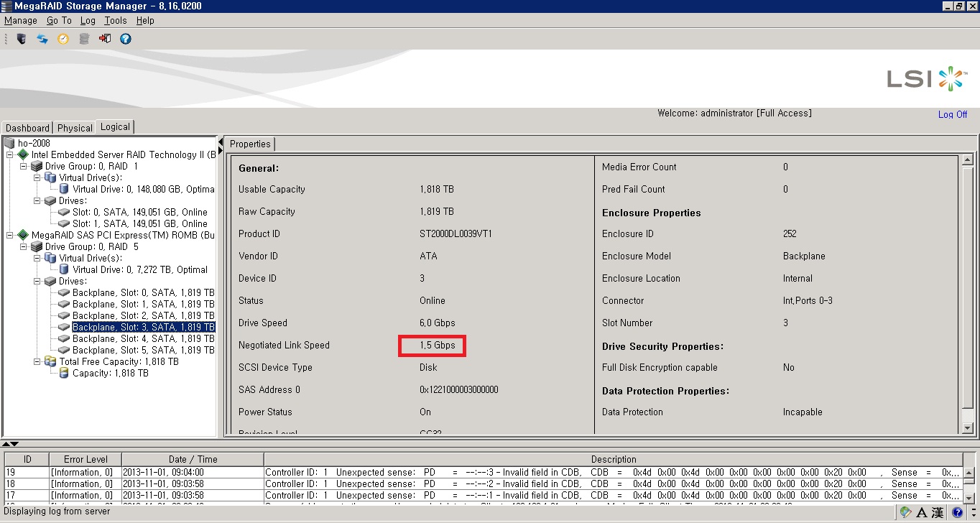
Task: Click the A input mode language bar icon
Action: click(x=922, y=512)
